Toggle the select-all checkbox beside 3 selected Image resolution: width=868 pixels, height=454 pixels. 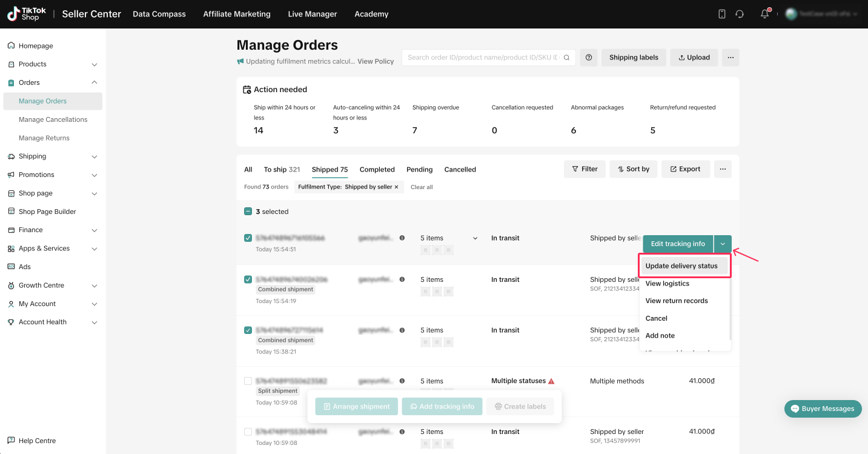point(248,212)
